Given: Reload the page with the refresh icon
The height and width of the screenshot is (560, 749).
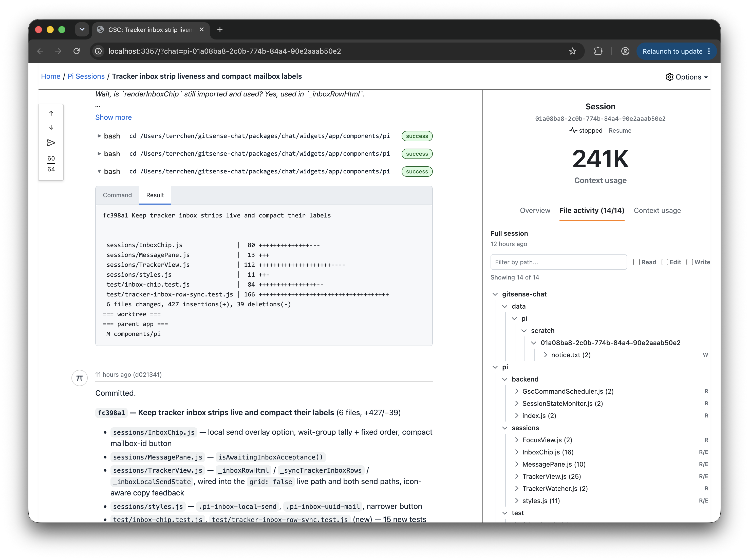Looking at the screenshot, I should (x=77, y=51).
